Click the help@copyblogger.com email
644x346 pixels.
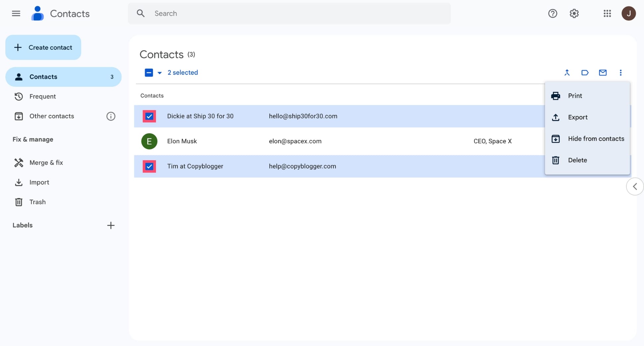(302, 166)
